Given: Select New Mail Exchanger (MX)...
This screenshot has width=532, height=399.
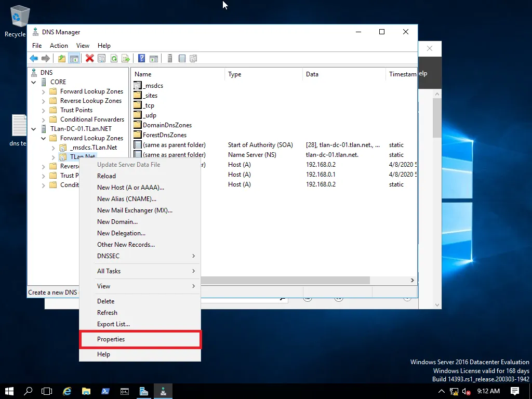Looking at the screenshot, I should coord(140,210).
